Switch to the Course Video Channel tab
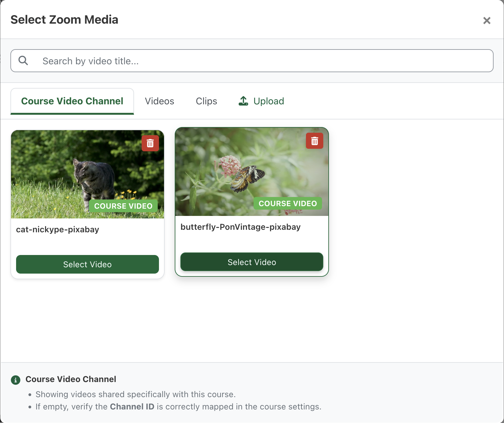This screenshot has height=423, width=504. (x=72, y=101)
